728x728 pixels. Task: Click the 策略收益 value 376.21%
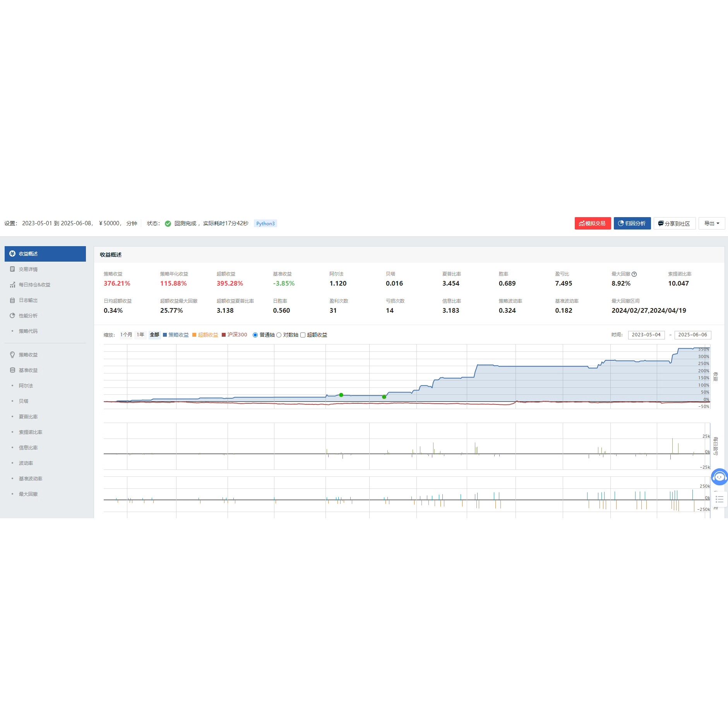point(117,284)
